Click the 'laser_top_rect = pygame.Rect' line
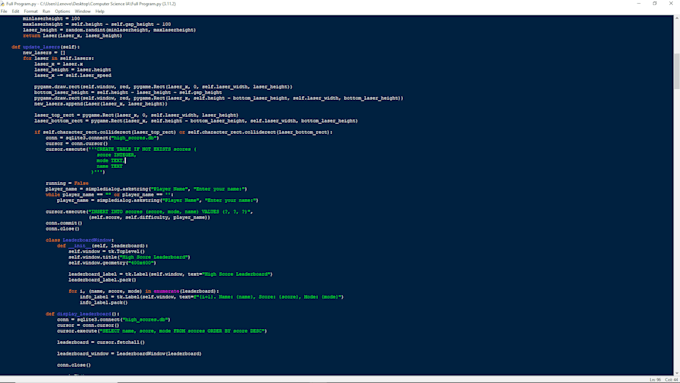This screenshot has height=383, width=680. point(136,115)
